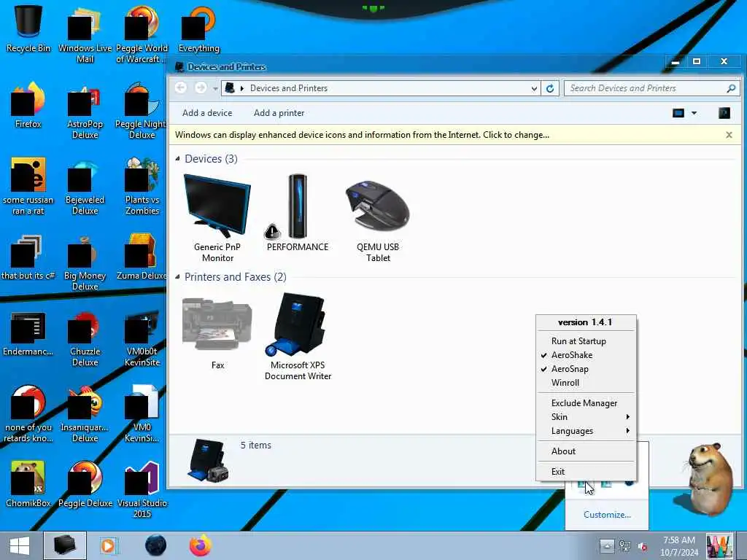Image resolution: width=747 pixels, height=560 pixels.
Task: Click the breadcrumb arrow before Devices and Printers
Action: point(242,88)
